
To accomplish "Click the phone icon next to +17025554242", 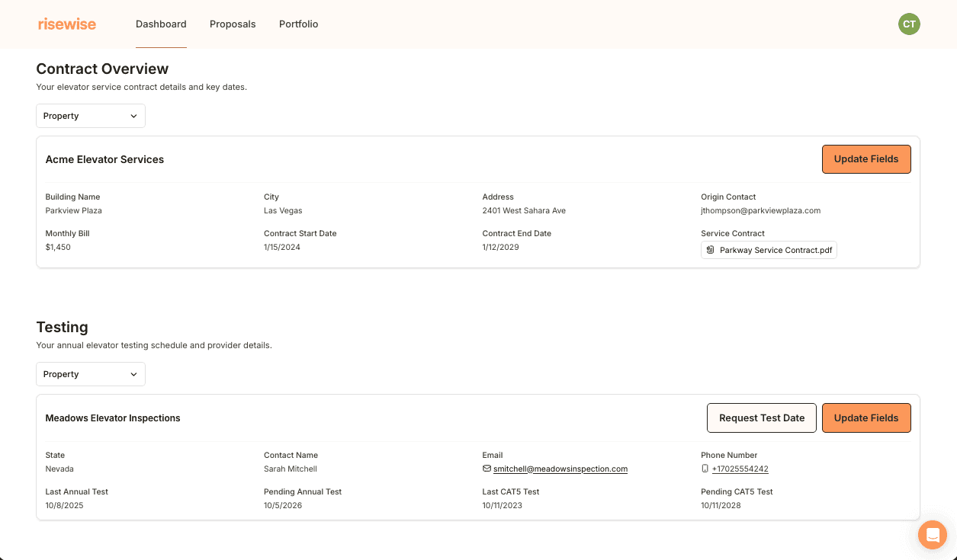I will pos(705,469).
